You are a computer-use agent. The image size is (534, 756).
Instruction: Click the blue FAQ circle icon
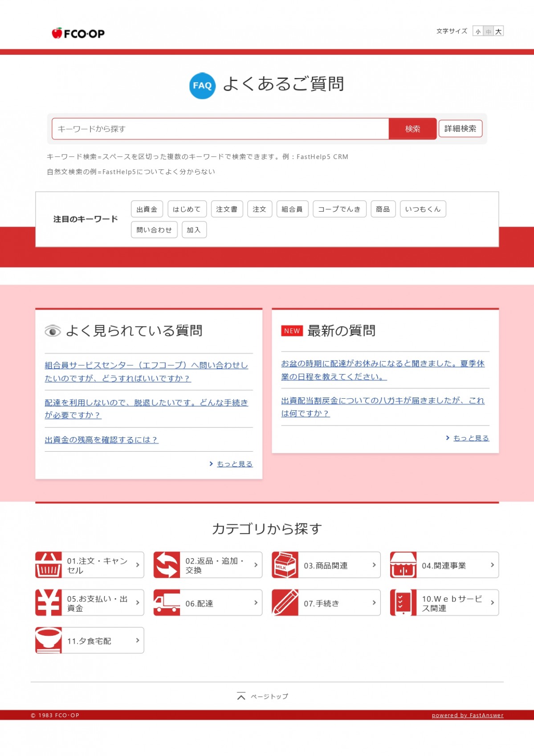point(202,86)
